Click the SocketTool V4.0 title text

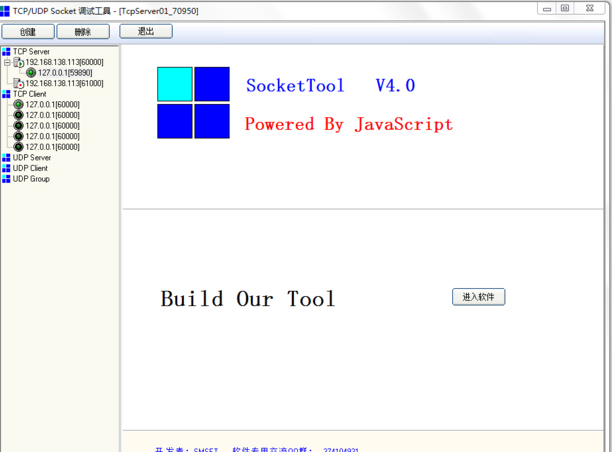(331, 85)
